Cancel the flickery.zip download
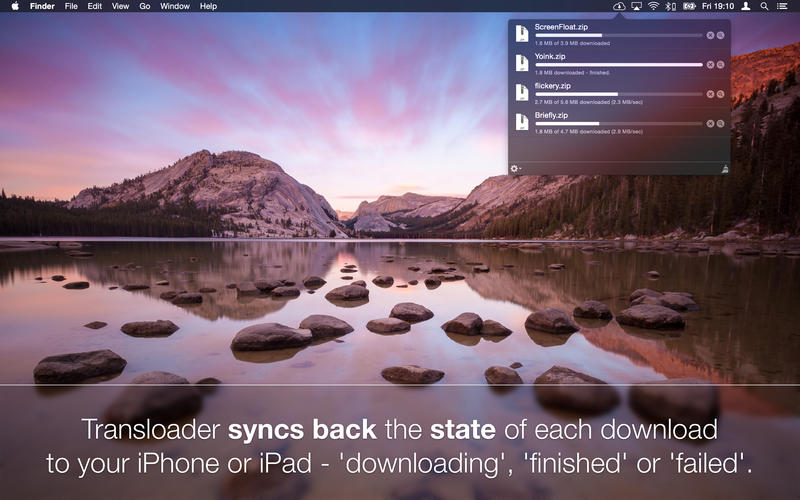 (710, 94)
